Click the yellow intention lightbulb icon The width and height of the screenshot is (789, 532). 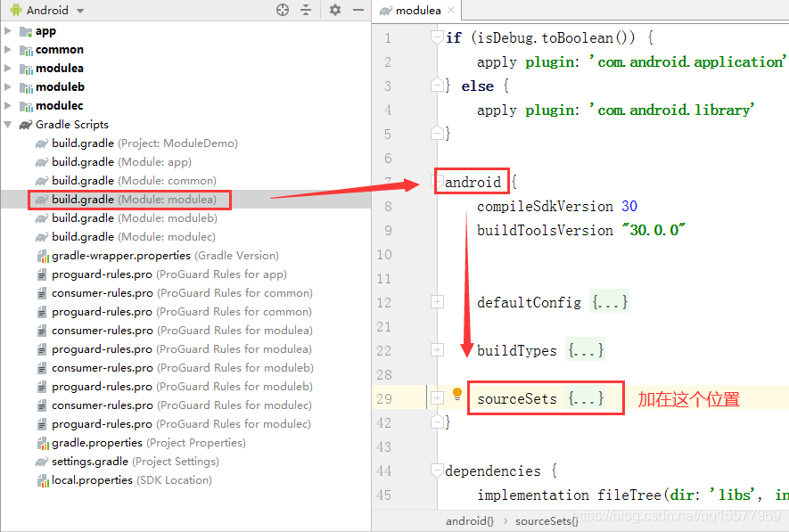click(x=456, y=394)
